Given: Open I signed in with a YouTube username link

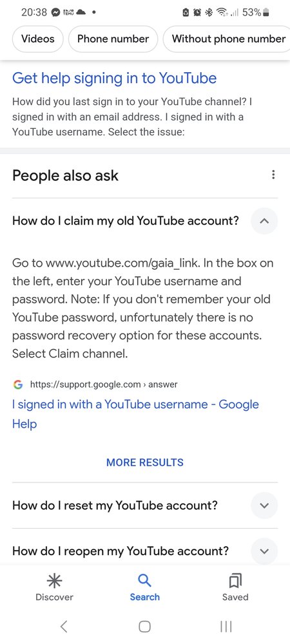Looking at the screenshot, I should pos(135,414).
